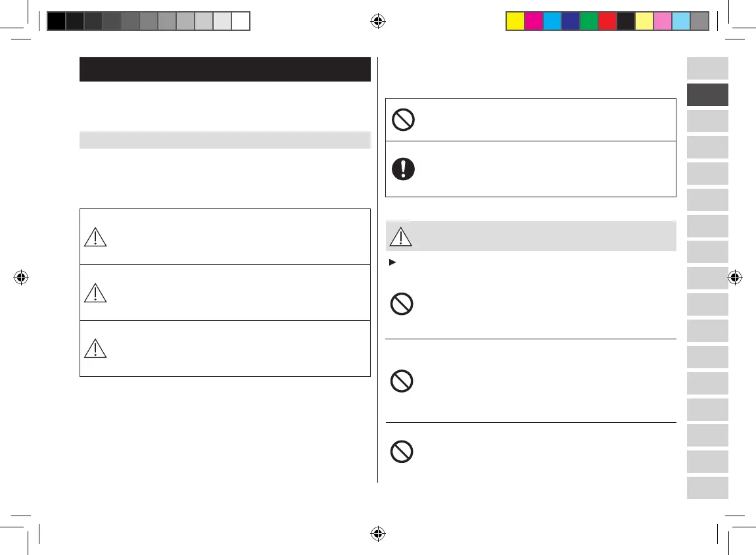Viewport: 756px width, 555px height.
Task: Pick the magenta swatch in the color bar
Action: [x=533, y=22]
